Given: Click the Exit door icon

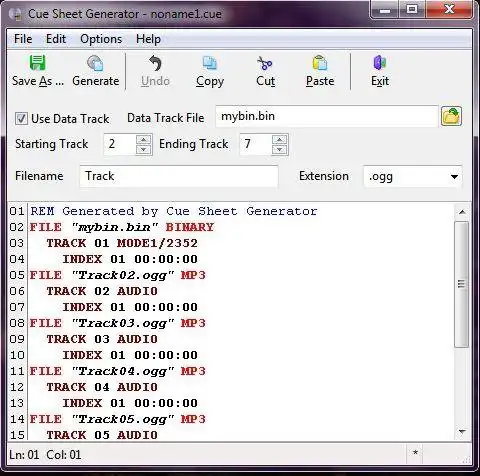Looking at the screenshot, I should coord(380,63).
